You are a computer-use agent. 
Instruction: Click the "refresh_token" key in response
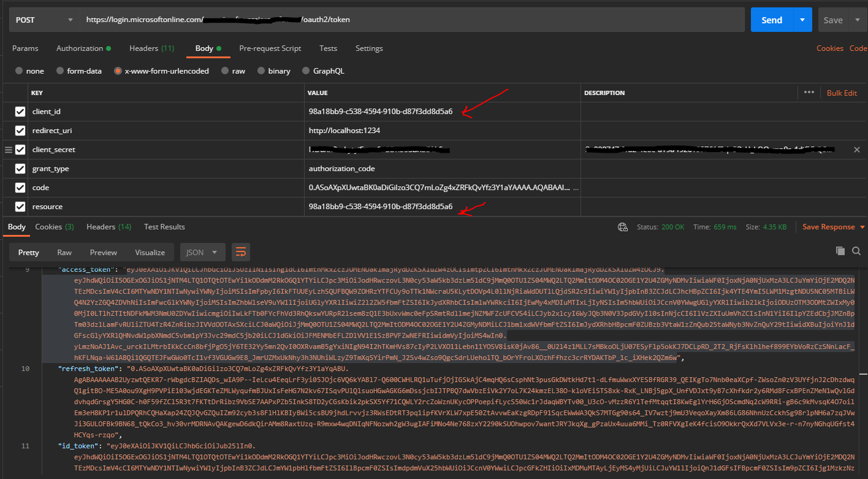tap(88, 369)
